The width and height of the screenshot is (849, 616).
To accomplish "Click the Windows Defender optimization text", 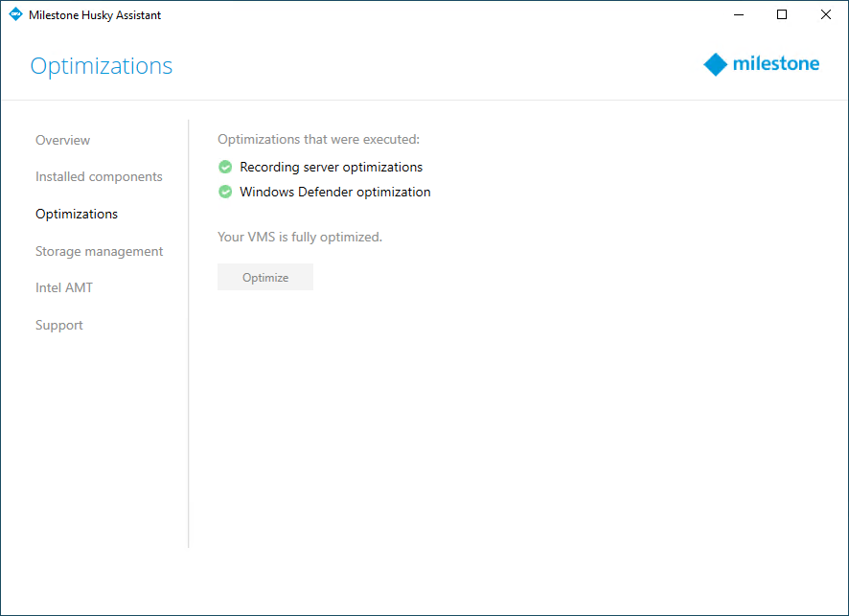I will coord(335,193).
